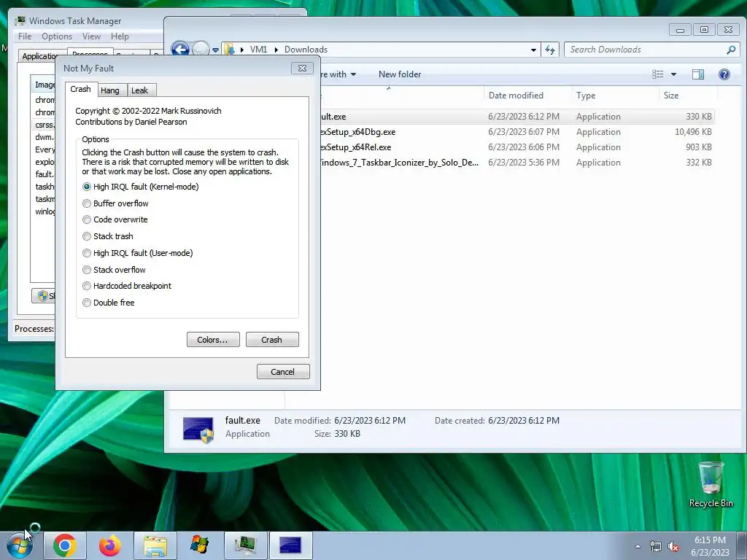Click the Explorer Forward navigation arrow
This screenshot has width=747, height=560.
point(201,49)
